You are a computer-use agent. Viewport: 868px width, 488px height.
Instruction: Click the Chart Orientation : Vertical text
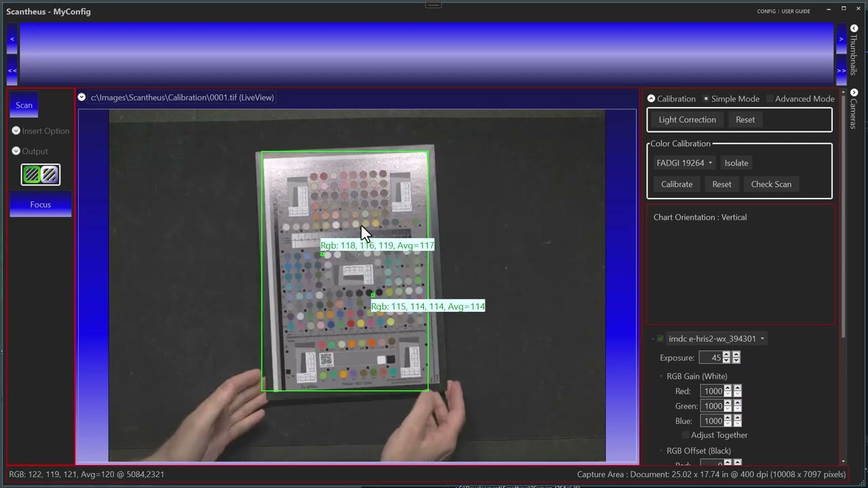point(700,217)
